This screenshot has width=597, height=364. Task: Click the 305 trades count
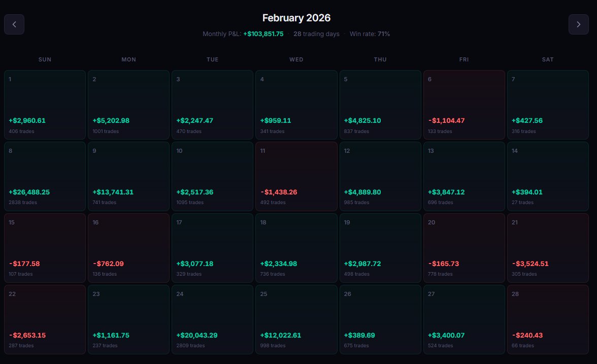(x=524, y=274)
